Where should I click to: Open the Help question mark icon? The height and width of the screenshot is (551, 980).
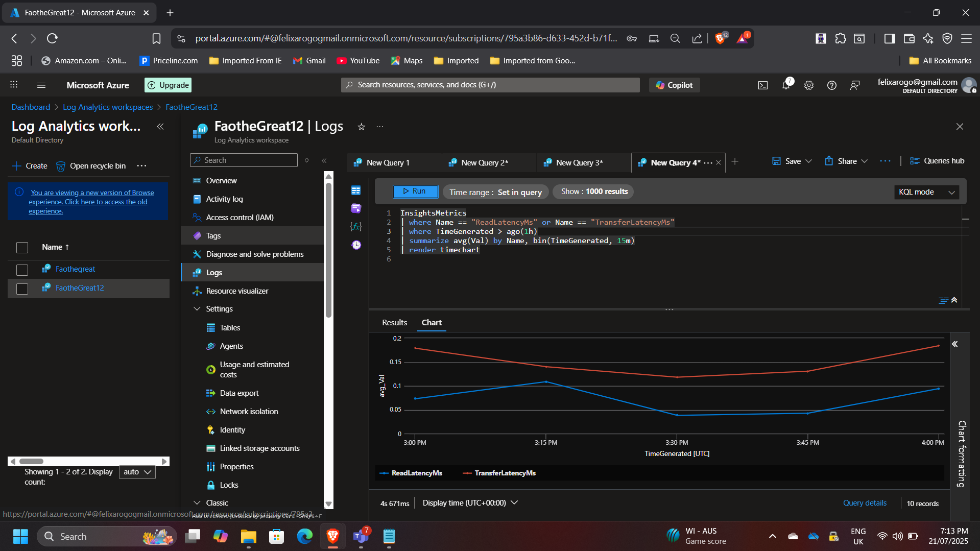point(831,85)
